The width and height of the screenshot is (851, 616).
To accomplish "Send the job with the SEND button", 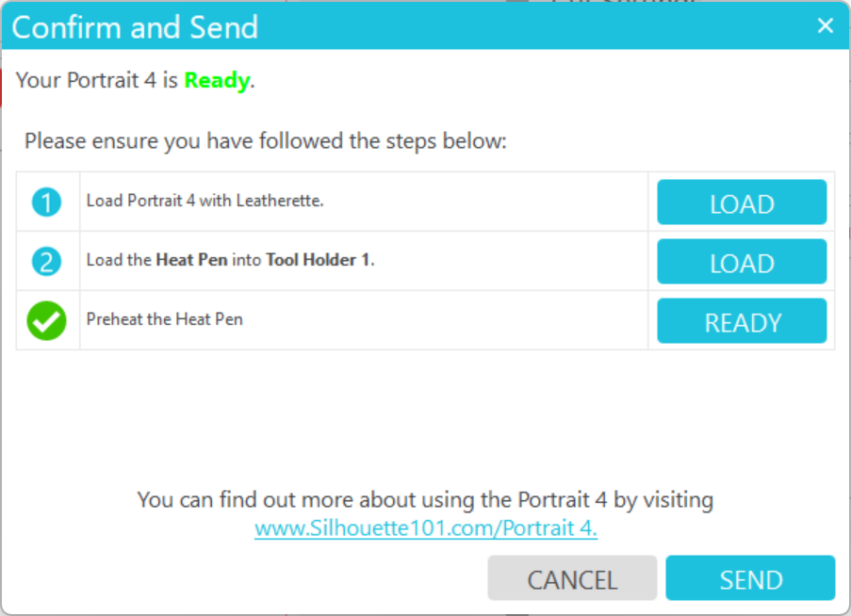I will tap(750, 578).
